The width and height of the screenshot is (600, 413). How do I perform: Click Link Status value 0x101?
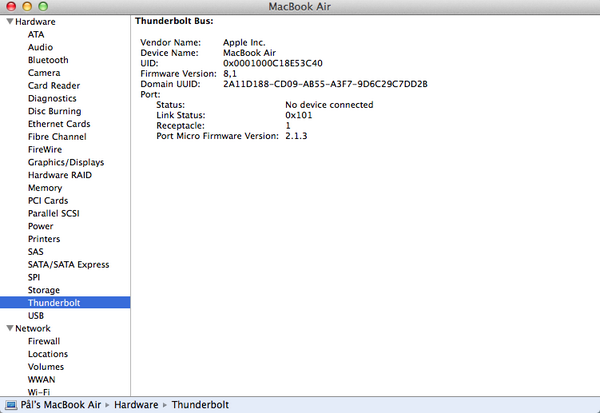point(298,115)
